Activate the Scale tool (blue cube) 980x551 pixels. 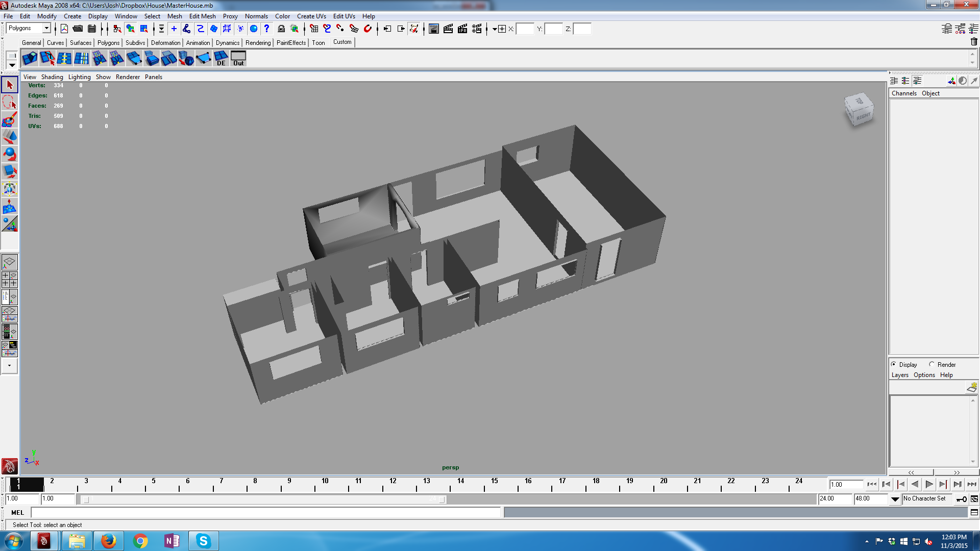(x=10, y=171)
